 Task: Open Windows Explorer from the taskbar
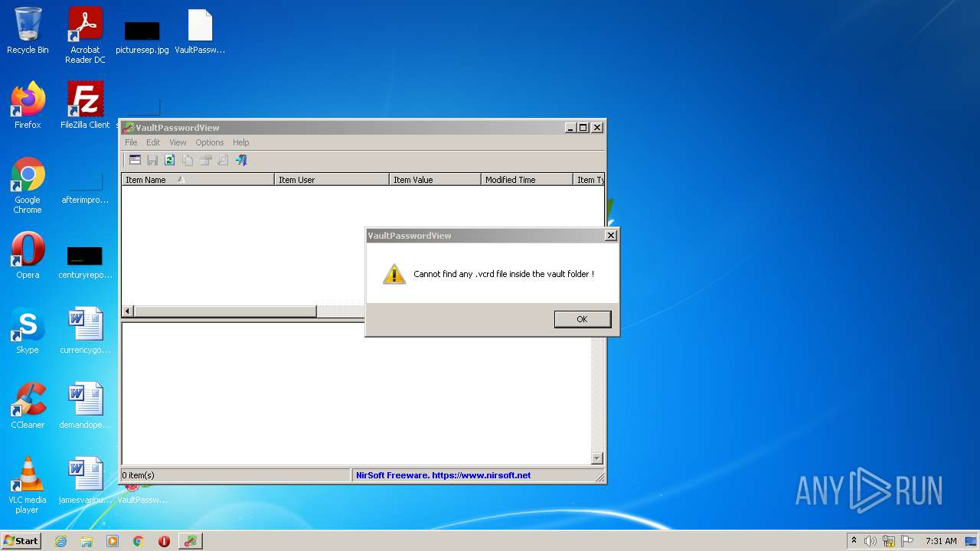(87, 541)
